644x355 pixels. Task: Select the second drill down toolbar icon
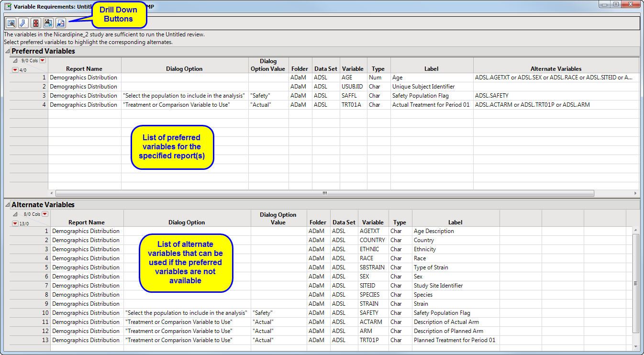click(x=23, y=22)
